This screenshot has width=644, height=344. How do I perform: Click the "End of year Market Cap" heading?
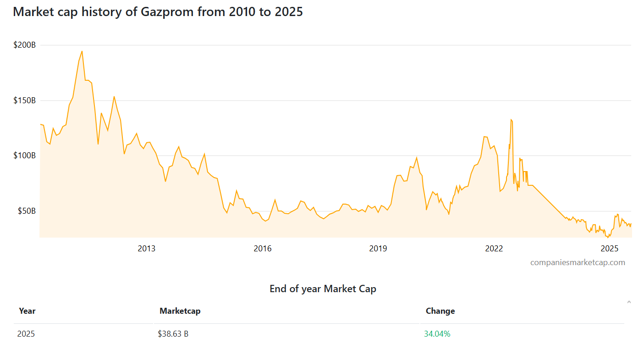point(323,289)
